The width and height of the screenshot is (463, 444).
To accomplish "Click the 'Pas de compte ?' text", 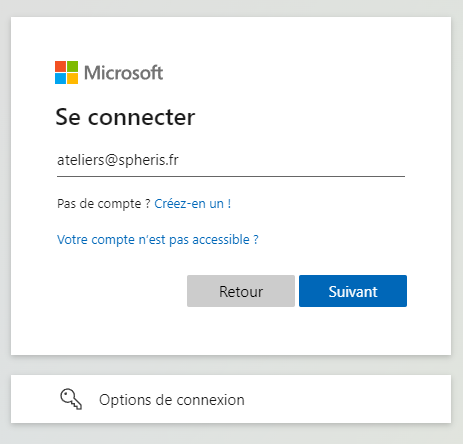I will 104,204.
